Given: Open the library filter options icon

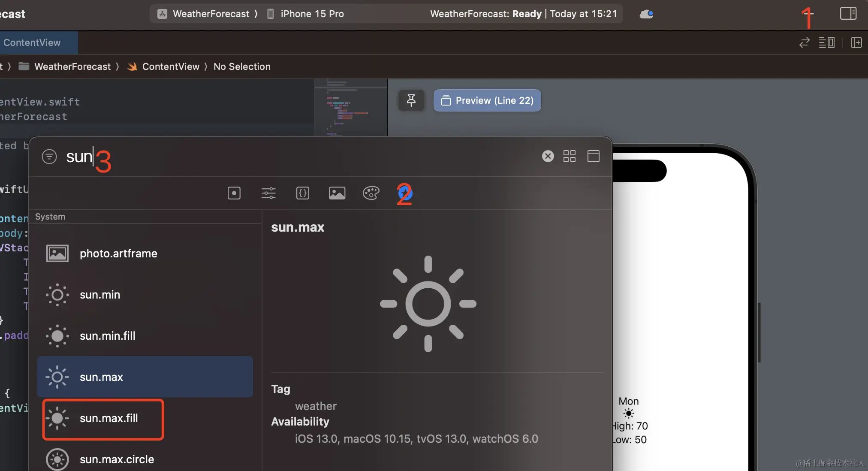Looking at the screenshot, I should tap(49, 157).
